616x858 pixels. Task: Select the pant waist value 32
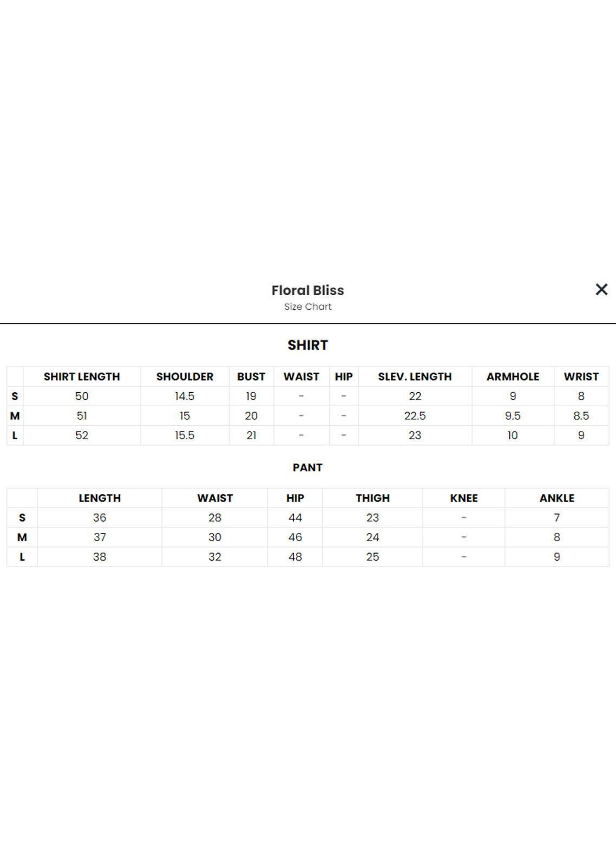[215, 556]
